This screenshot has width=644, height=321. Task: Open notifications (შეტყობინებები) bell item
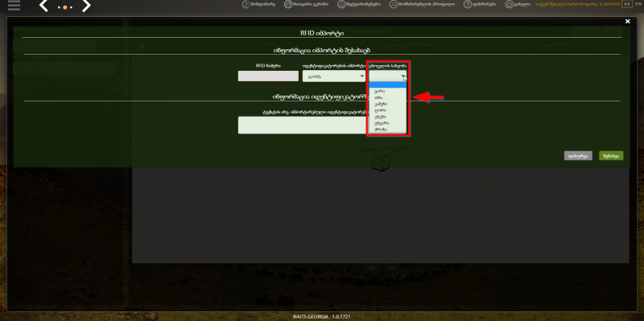coord(358,4)
